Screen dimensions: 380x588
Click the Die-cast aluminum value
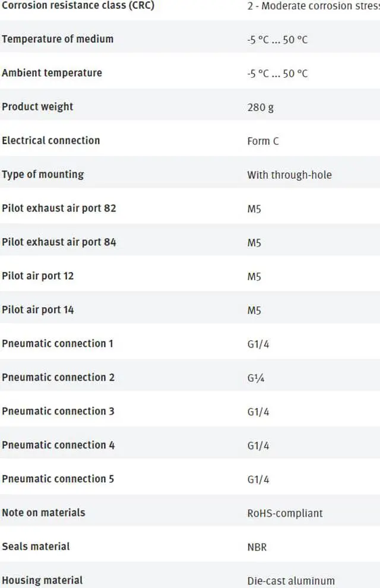tap(291, 580)
